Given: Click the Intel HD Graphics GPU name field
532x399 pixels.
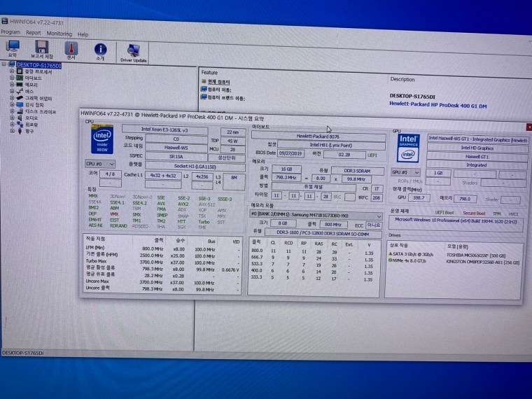Looking at the screenshot, I should pos(477,148).
